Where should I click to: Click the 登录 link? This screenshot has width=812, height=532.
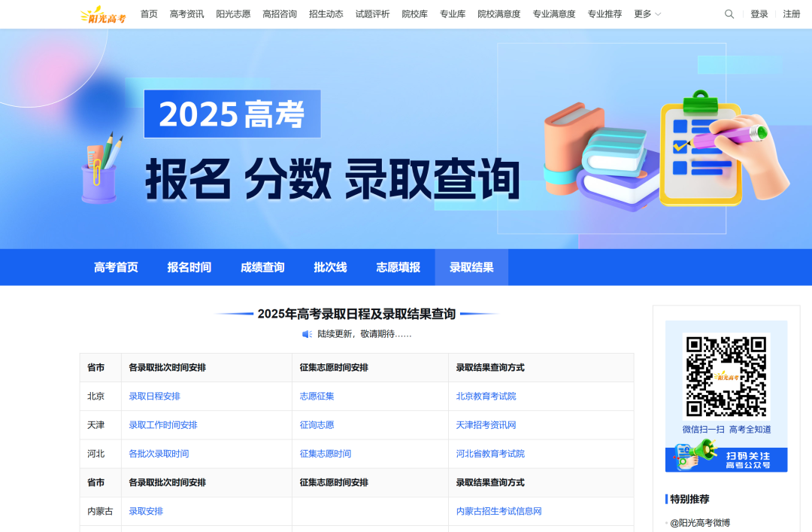click(759, 14)
